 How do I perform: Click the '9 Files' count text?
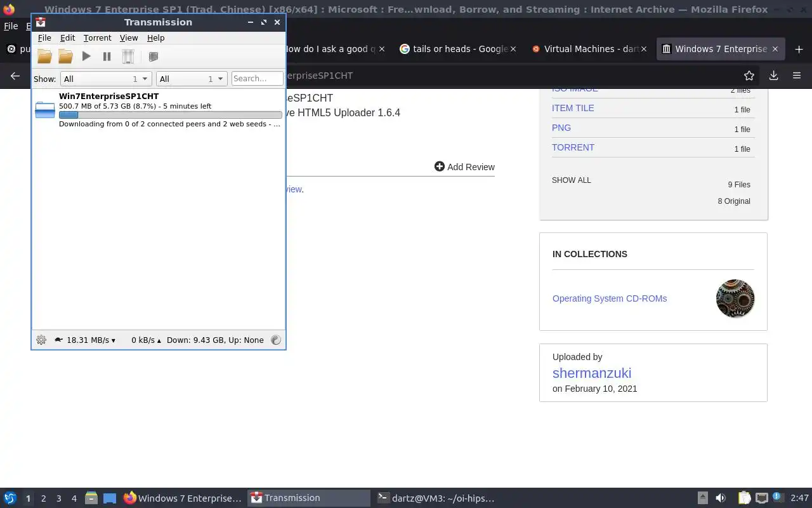739,185
